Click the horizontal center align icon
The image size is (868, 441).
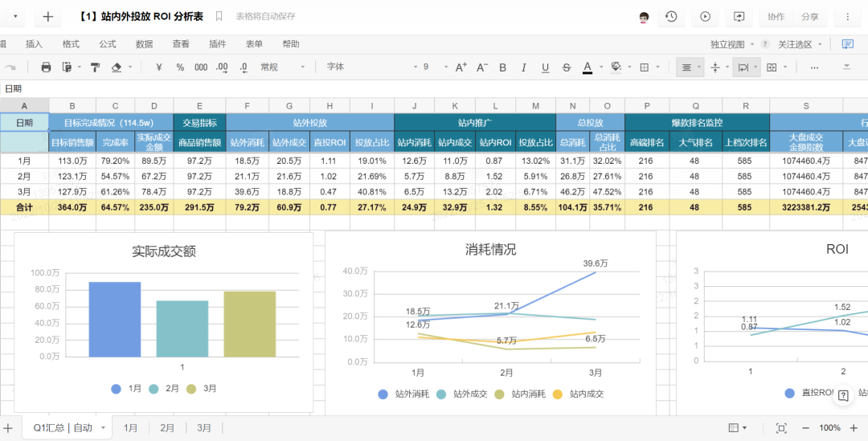(686, 67)
